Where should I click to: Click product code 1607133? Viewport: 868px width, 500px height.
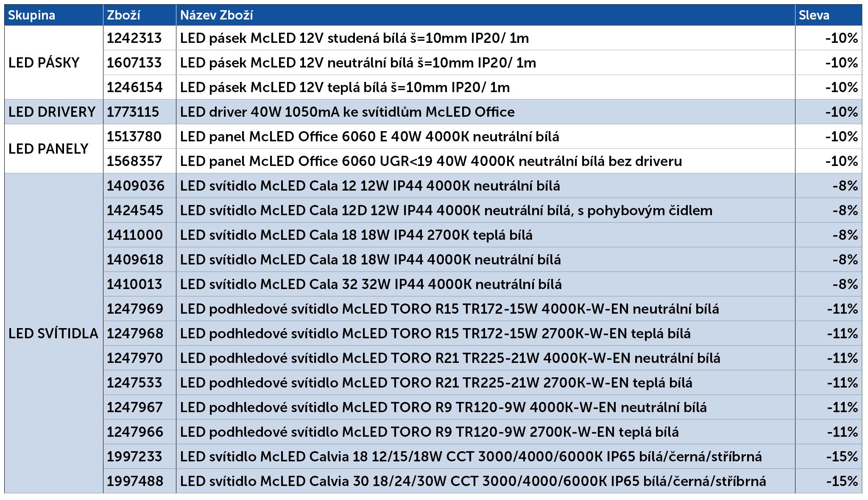134,63
